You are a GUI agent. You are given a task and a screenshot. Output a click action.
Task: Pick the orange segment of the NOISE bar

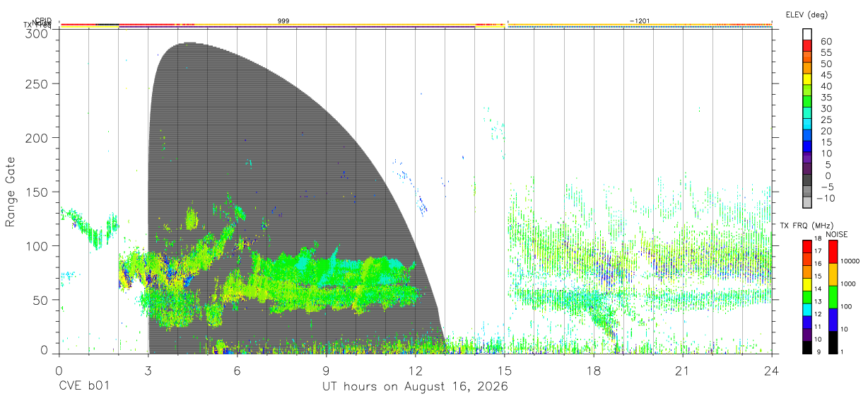click(x=832, y=274)
